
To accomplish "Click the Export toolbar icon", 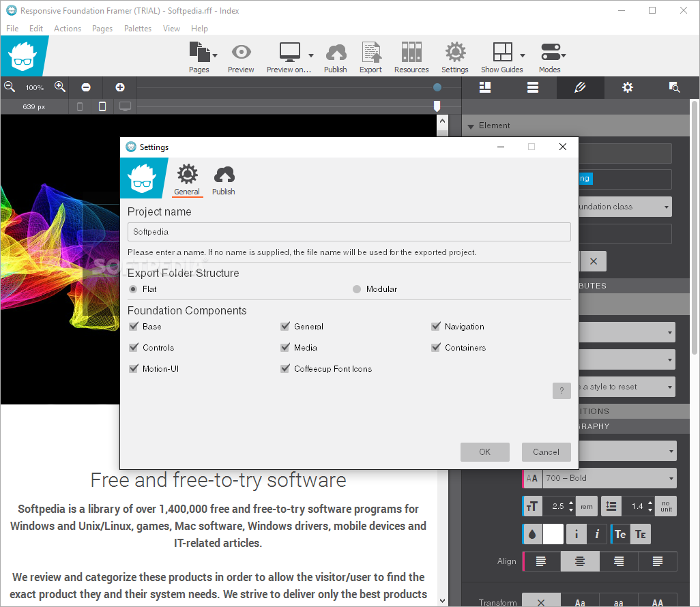I will tap(371, 53).
